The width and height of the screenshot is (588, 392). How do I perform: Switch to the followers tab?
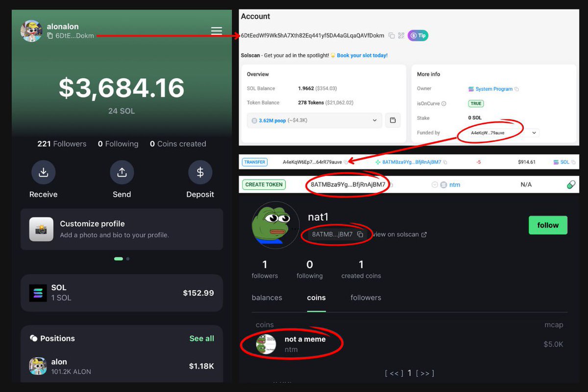coord(366,298)
